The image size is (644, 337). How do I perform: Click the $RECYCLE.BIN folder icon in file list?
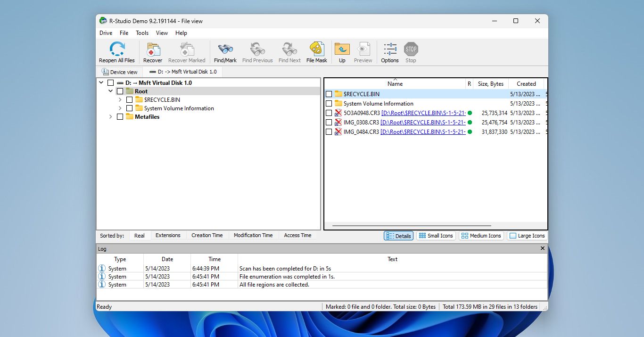pyautogui.click(x=338, y=94)
